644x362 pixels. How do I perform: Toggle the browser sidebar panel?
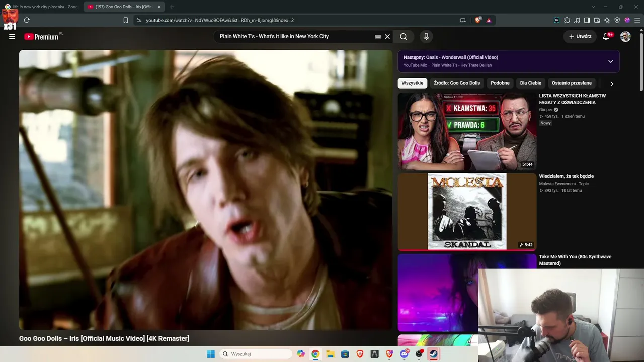(587, 20)
